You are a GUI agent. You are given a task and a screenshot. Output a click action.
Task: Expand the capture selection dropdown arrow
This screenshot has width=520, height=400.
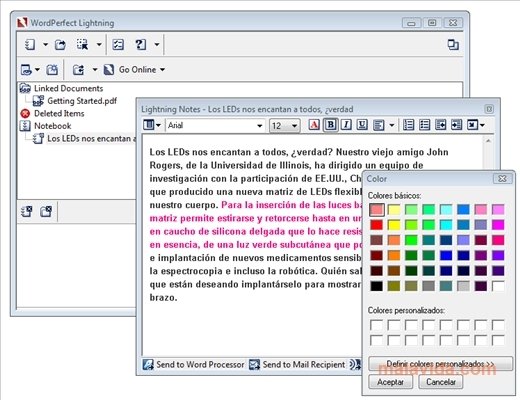pos(99,44)
